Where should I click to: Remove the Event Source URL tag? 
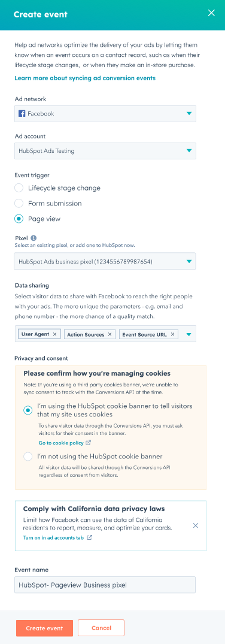172,334
